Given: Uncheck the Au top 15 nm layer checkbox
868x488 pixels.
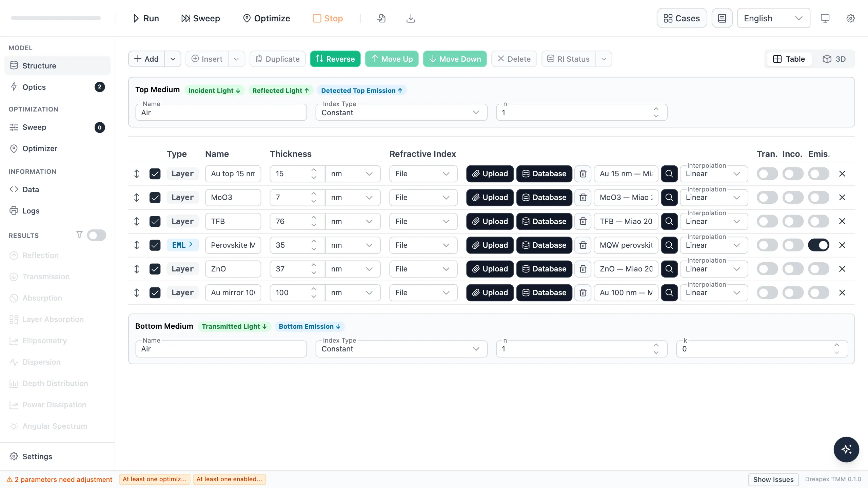Looking at the screenshot, I should [155, 174].
